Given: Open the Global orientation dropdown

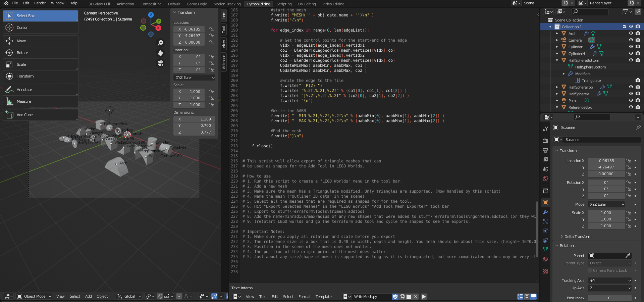Looking at the screenshot, I should [x=129, y=296].
